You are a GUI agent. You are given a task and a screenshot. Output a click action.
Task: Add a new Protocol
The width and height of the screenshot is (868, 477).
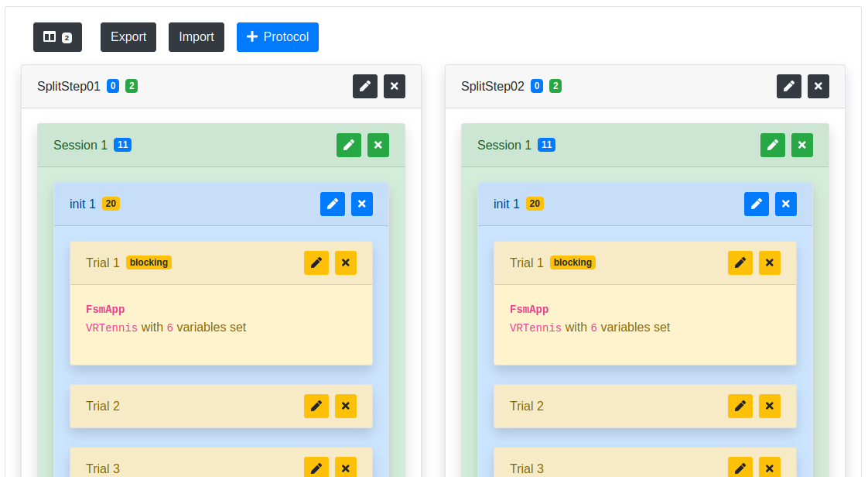(x=277, y=37)
